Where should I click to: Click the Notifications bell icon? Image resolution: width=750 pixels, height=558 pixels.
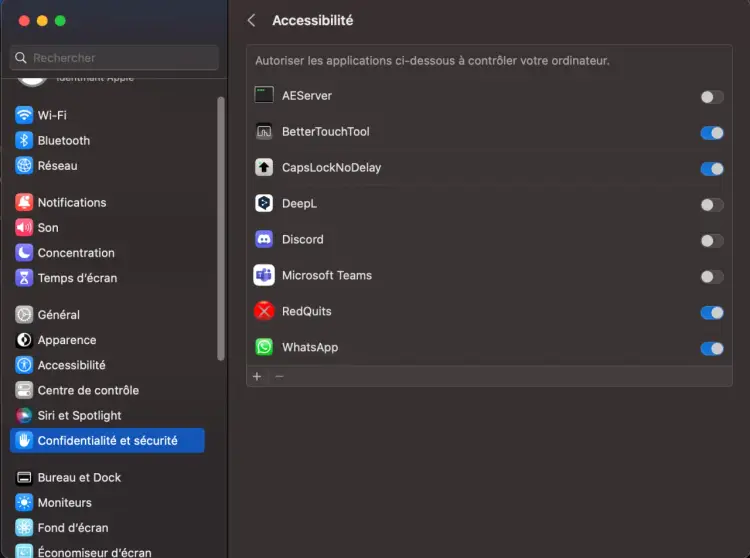tap(24, 202)
